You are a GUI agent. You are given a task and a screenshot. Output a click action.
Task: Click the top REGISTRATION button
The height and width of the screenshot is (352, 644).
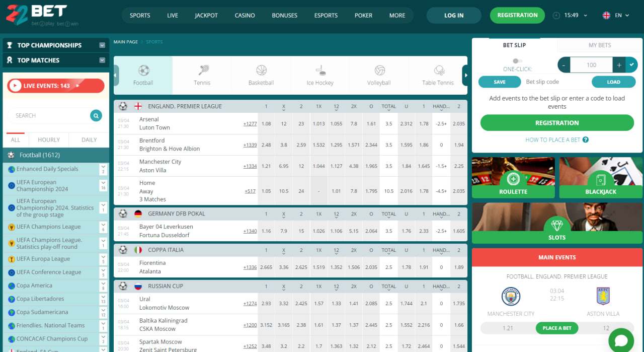pyautogui.click(x=517, y=16)
